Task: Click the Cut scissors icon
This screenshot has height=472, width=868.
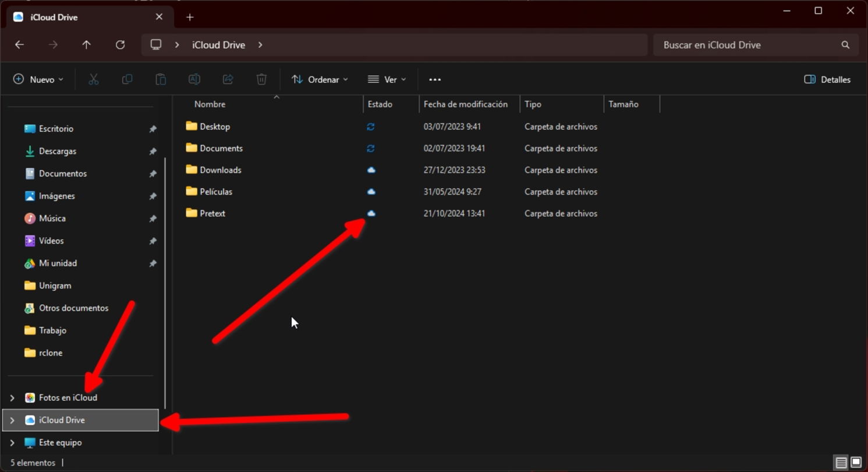Action: [x=93, y=79]
